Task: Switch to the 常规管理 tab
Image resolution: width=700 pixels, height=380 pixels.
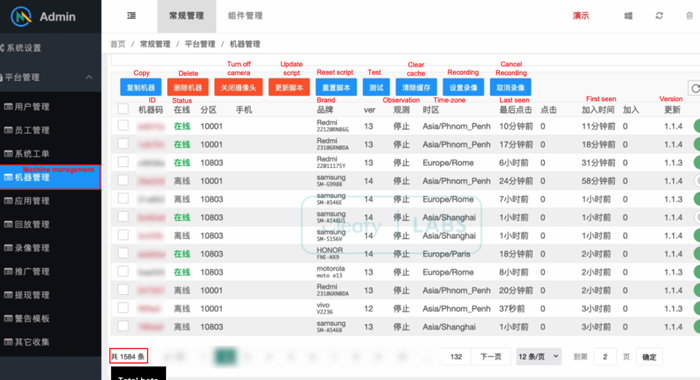Action: coord(187,16)
